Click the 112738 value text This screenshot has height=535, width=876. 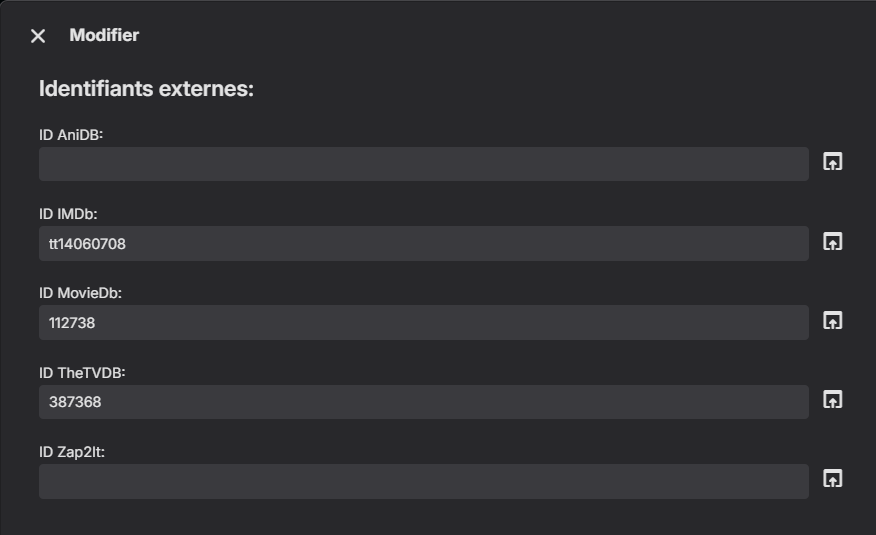(x=72, y=323)
